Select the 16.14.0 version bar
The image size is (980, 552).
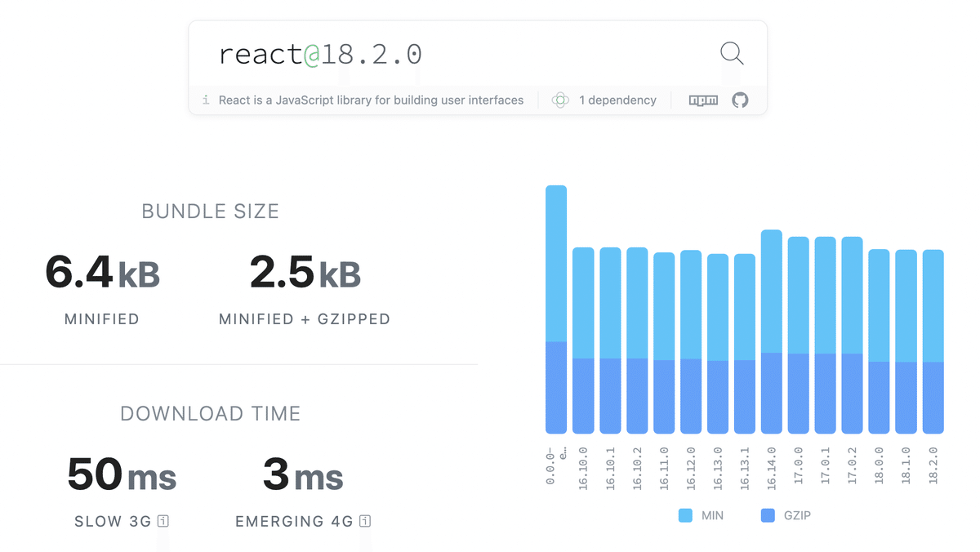pyautogui.click(x=772, y=332)
